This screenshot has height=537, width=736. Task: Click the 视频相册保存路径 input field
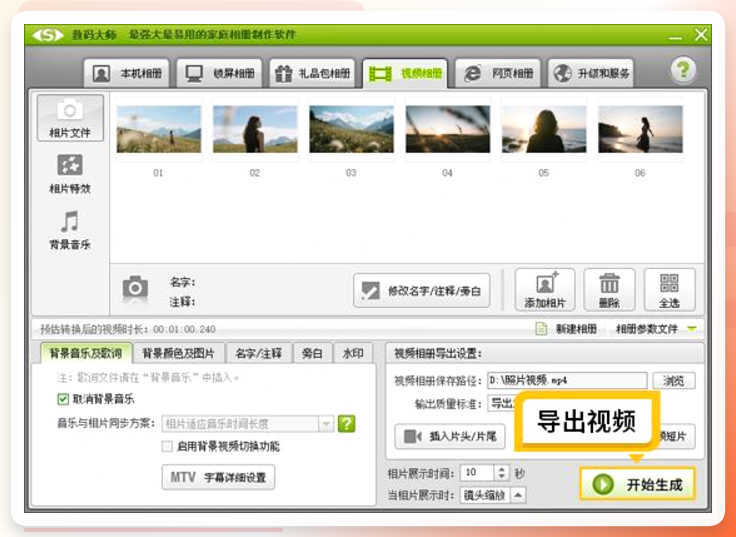point(567,380)
